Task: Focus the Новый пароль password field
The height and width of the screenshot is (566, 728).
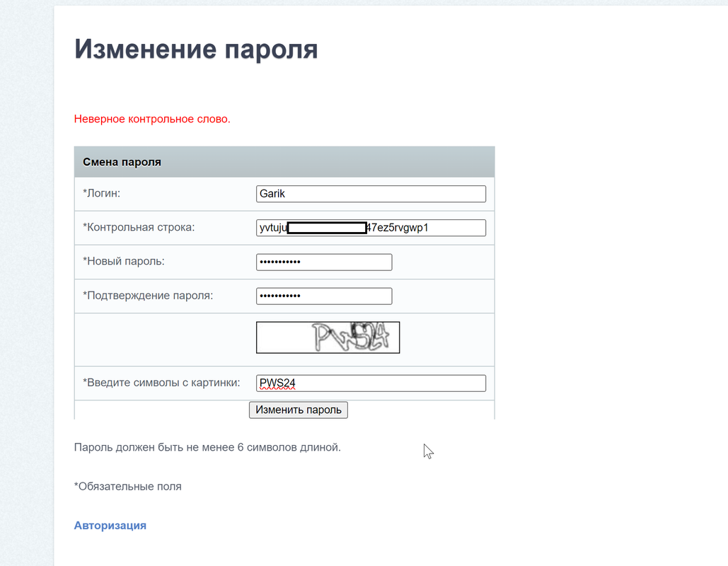Action: pos(324,262)
